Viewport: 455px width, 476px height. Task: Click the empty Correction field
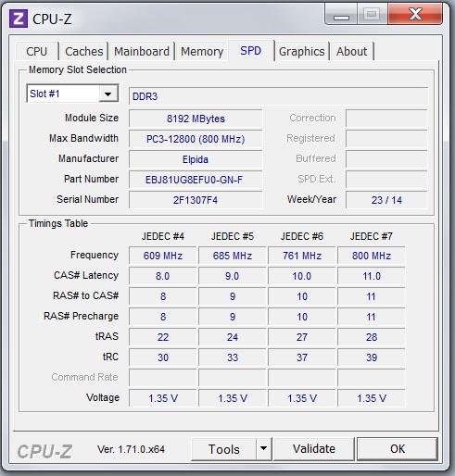[386, 119]
